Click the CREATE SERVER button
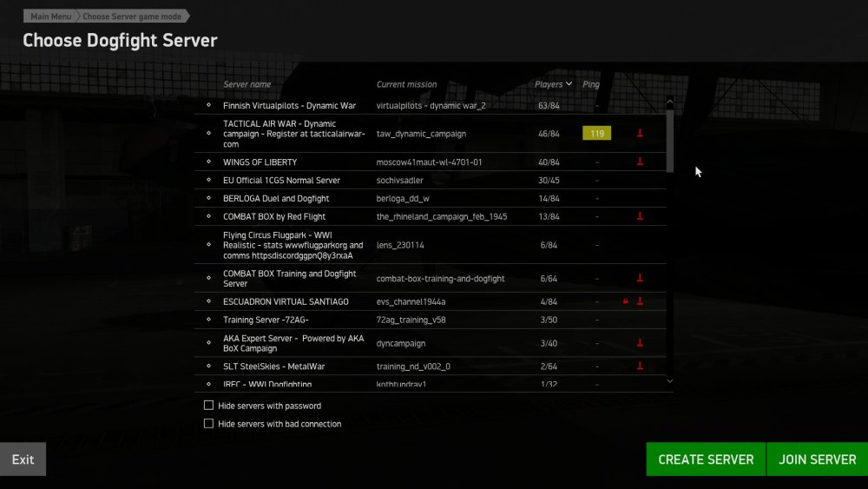The width and height of the screenshot is (868, 489). pyautogui.click(x=706, y=459)
